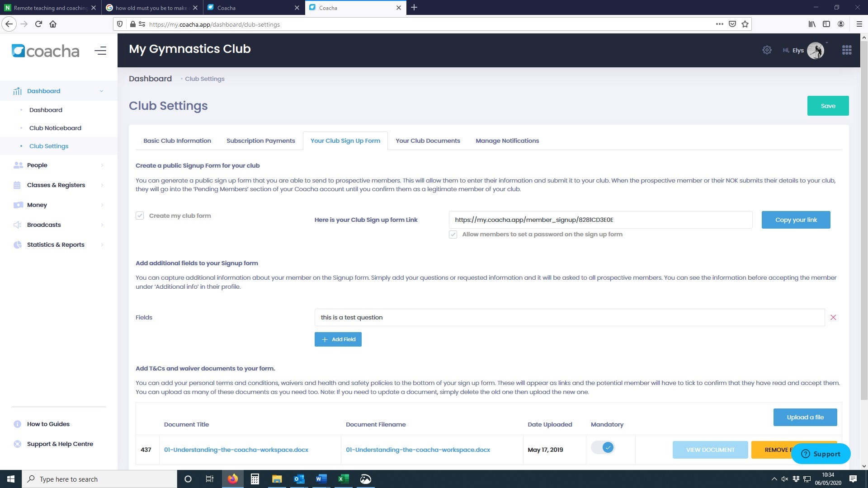Screen dimensions: 868x488
Task: Click the hamburger menu icon beside Coacha logo
Action: click(100, 51)
